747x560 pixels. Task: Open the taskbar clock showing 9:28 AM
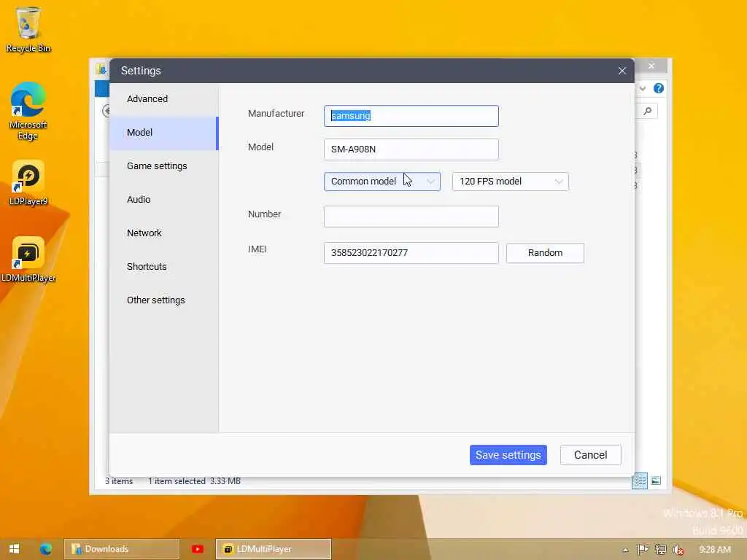[715, 550]
